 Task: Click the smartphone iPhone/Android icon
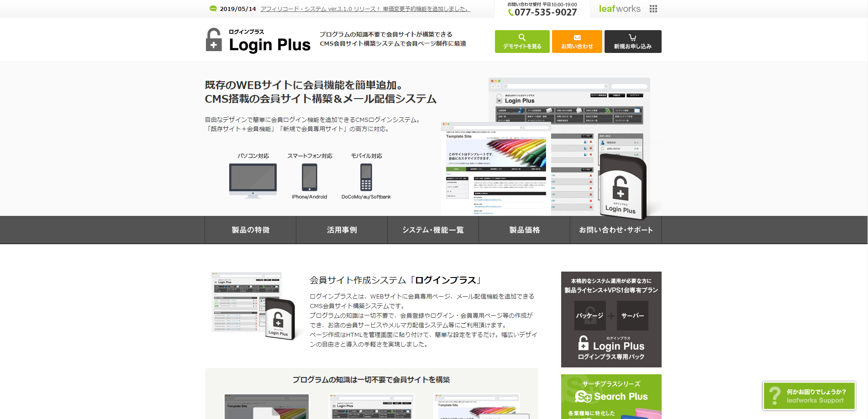309,177
